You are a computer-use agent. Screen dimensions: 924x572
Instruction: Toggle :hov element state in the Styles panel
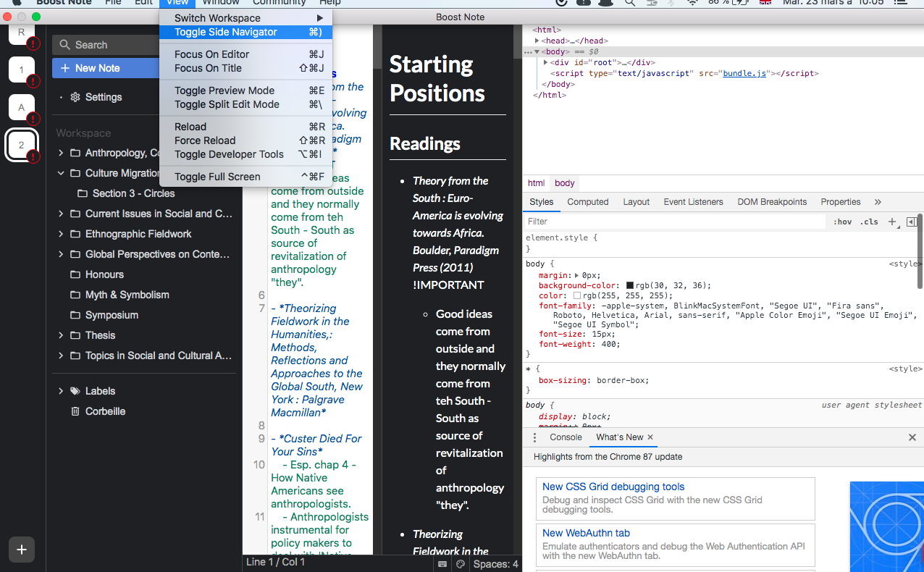(x=842, y=222)
